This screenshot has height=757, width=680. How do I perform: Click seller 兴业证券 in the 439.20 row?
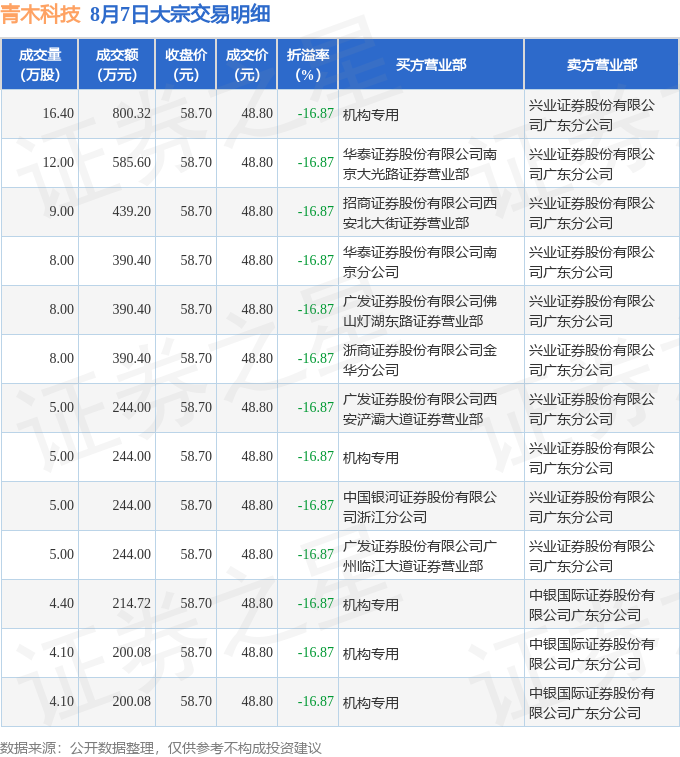[592, 213]
